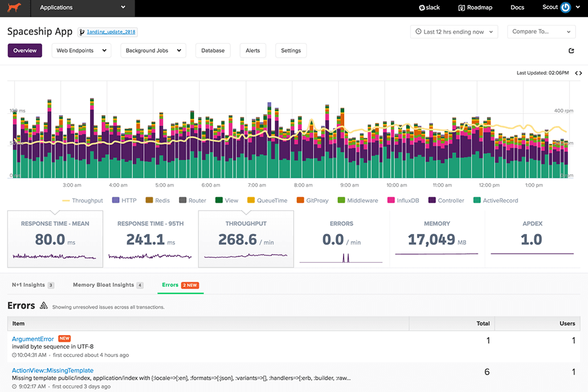Click the share/export icon
Image resolution: width=588 pixels, height=392 pixels.
571,51
